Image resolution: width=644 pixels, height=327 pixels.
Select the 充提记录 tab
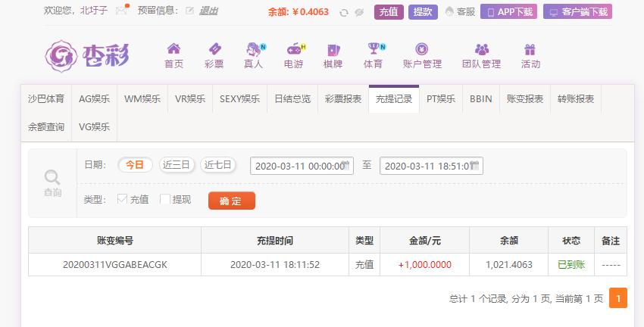pos(394,99)
